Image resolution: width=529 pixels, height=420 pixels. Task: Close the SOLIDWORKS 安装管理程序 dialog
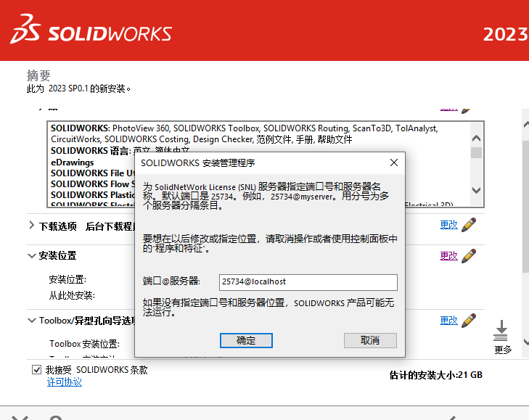[x=394, y=162]
